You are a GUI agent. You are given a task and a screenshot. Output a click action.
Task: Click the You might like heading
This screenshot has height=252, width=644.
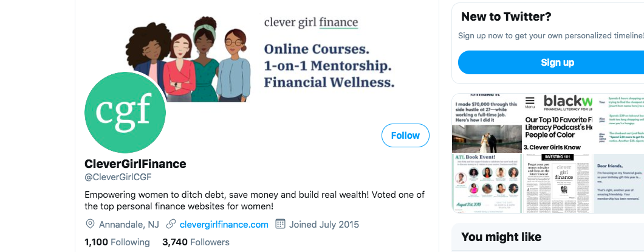[501, 237]
